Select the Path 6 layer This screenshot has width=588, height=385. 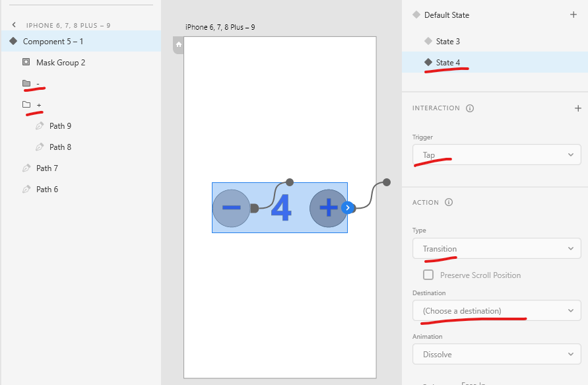point(81,189)
